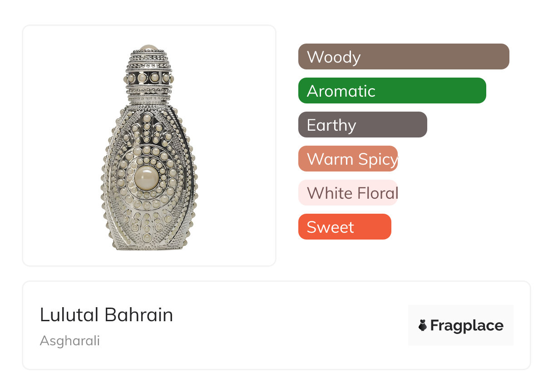Select the Warm Spicy accord bar
553x392 pixels.
pos(348,159)
